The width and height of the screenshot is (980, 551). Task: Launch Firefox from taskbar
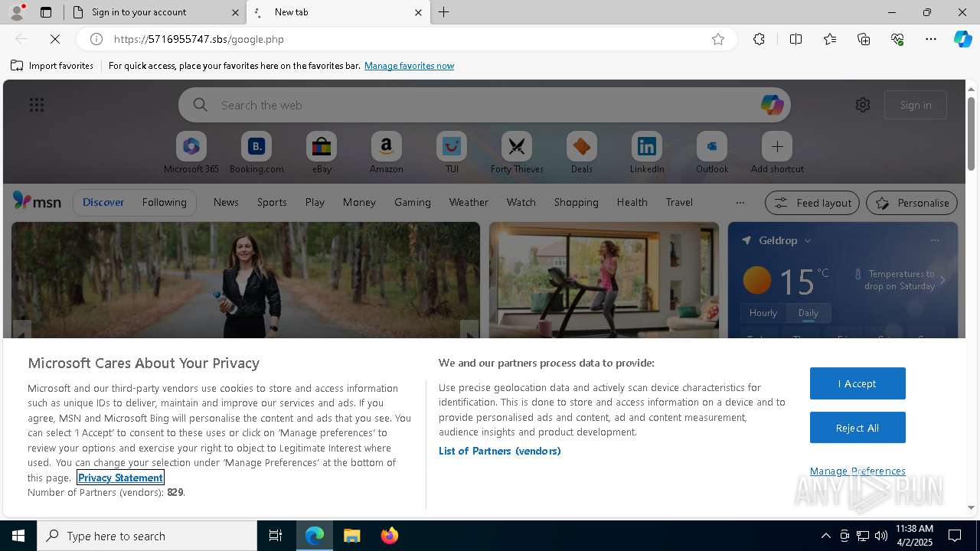(x=390, y=536)
